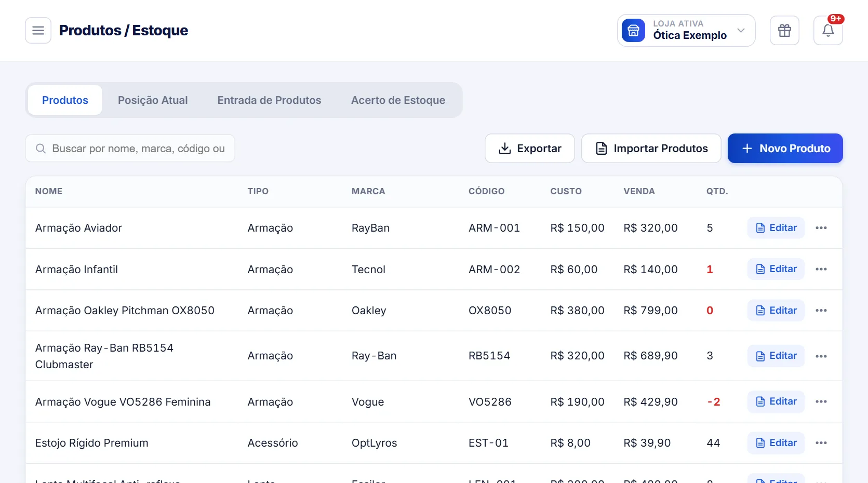Image resolution: width=868 pixels, height=483 pixels.
Task: Switch to the Produtos tab
Action: click(x=65, y=100)
